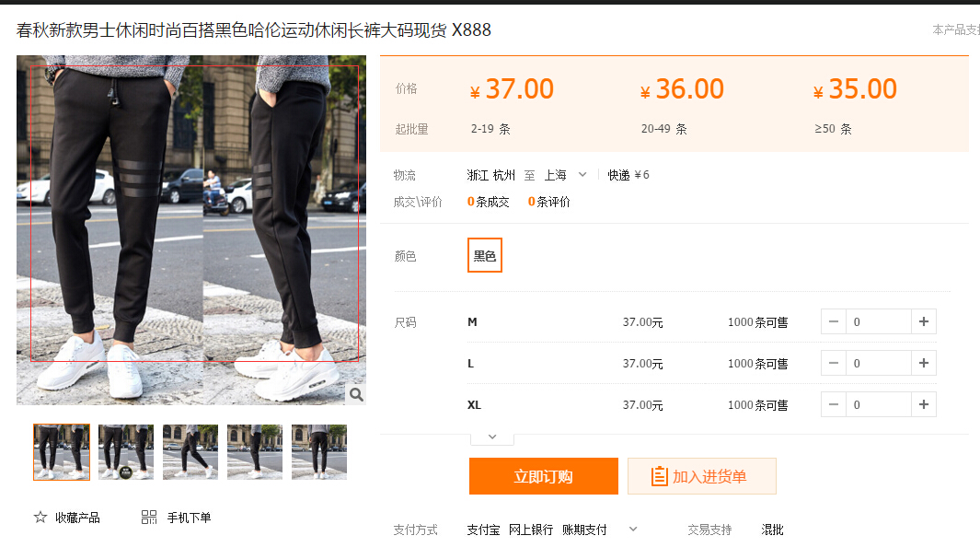This screenshot has width=980, height=559.
Task: Select the 黑色 color option
Action: pyautogui.click(x=485, y=256)
